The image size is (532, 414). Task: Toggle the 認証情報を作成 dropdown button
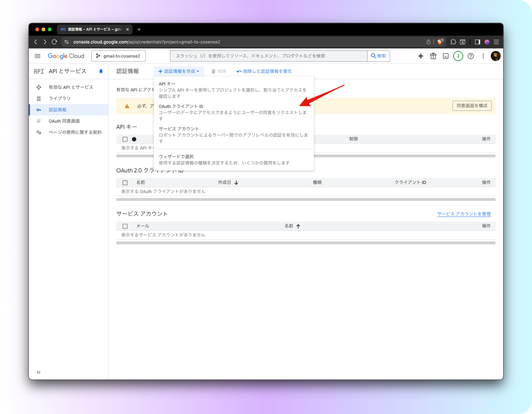[x=179, y=71]
